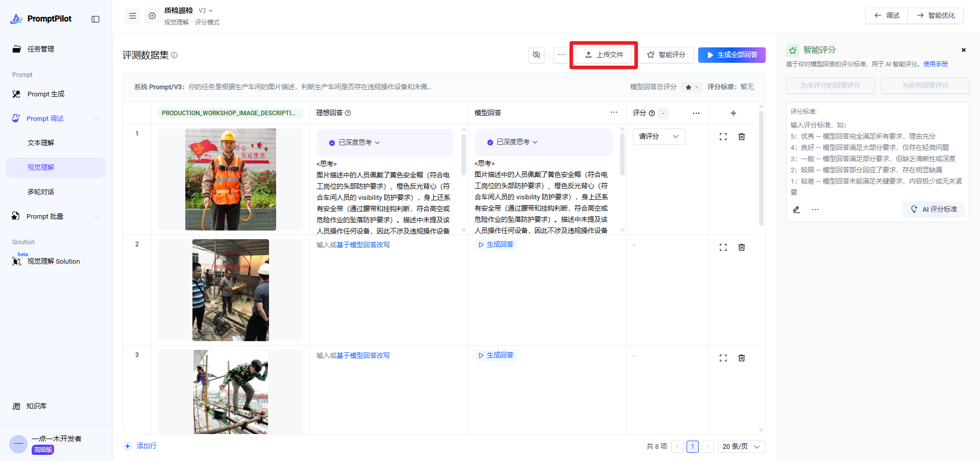Viewport: 980px width, 461px height.
Task: Close the 智能评分 panel
Action: (x=963, y=50)
